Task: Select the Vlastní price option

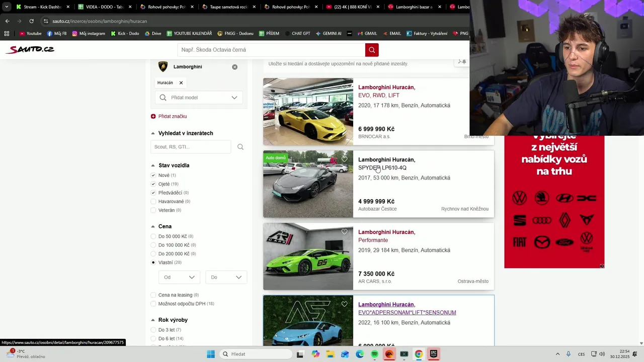Action: pos(153,262)
